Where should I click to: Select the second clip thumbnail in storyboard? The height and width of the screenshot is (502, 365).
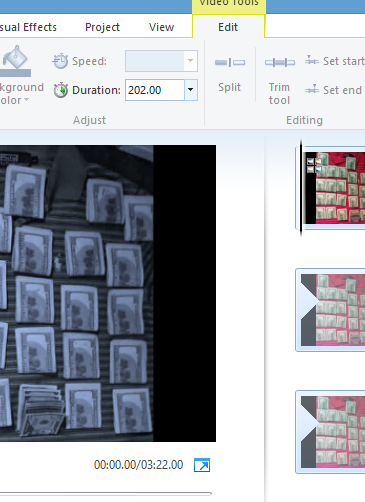(x=331, y=310)
